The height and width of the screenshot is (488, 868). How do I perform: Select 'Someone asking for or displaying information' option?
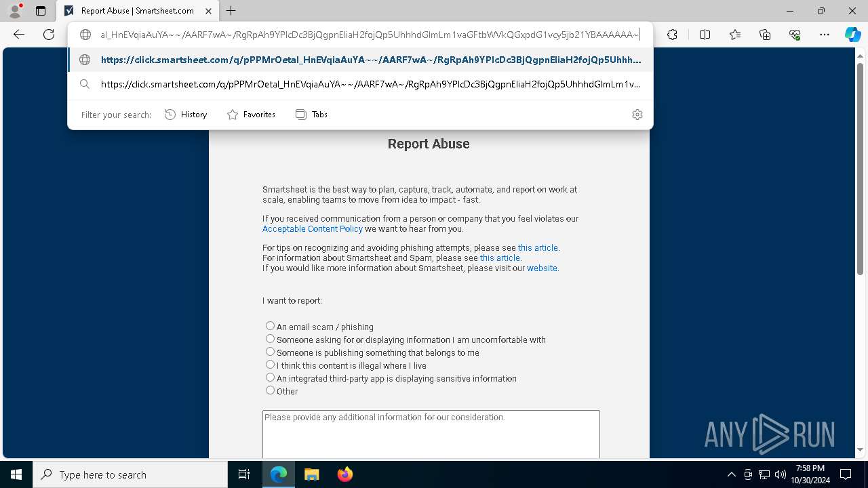(270, 339)
